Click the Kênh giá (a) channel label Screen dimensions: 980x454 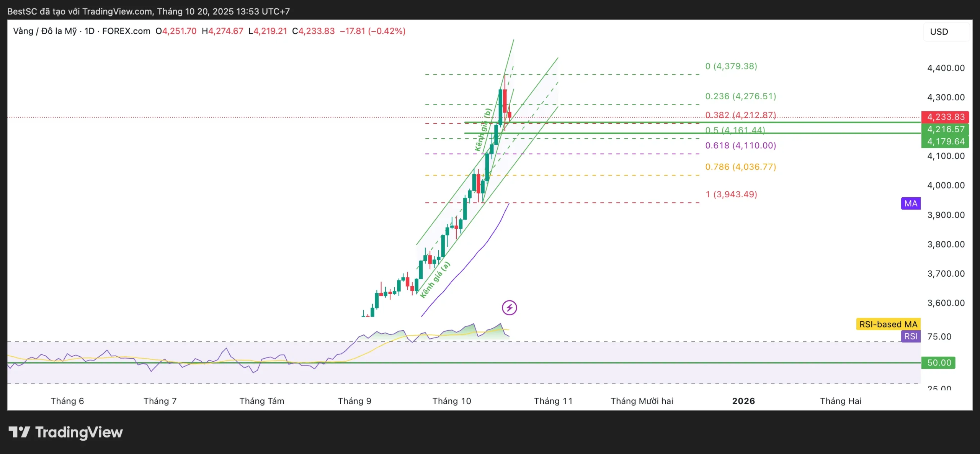coord(435,280)
